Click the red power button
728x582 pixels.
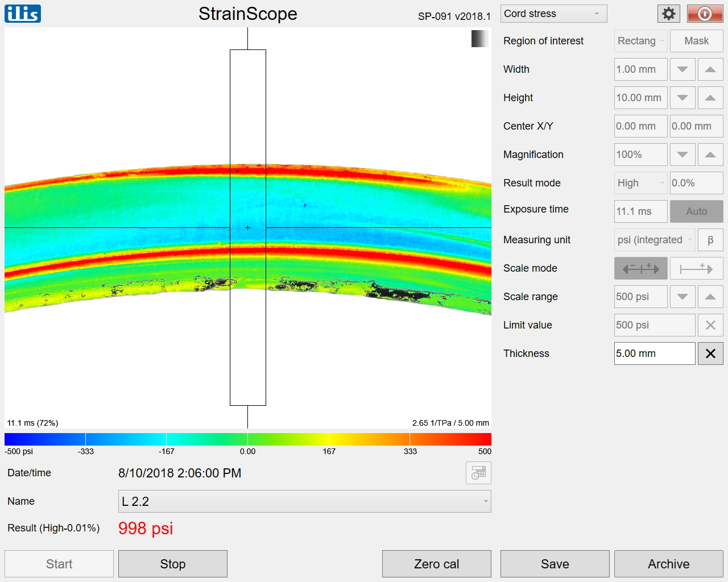[705, 14]
